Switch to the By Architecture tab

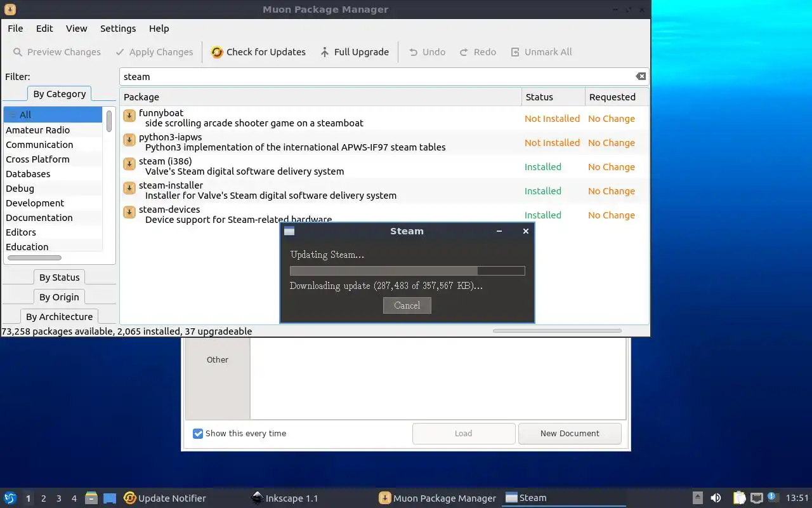(60, 317)
